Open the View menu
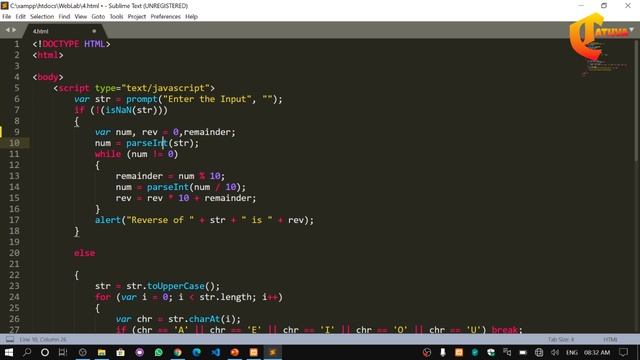Image resolution: width=640 pixels, height=360 pixels. [x=80, y=17]
